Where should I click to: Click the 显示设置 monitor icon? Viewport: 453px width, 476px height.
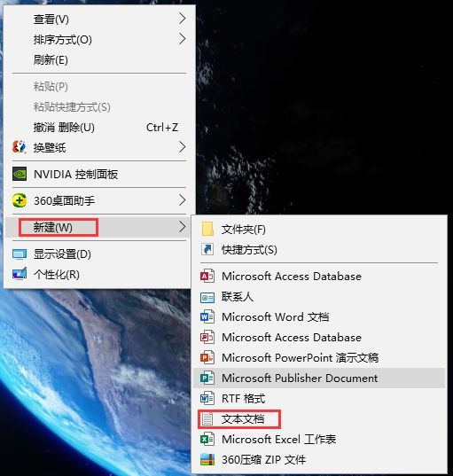pos(20,254)
